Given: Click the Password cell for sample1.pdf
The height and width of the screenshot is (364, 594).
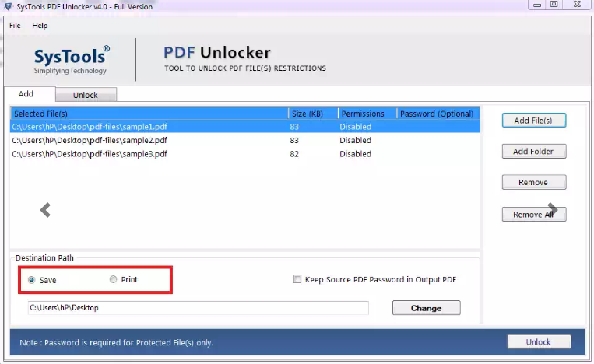Looking at the screenshot, I should point(438,126).
